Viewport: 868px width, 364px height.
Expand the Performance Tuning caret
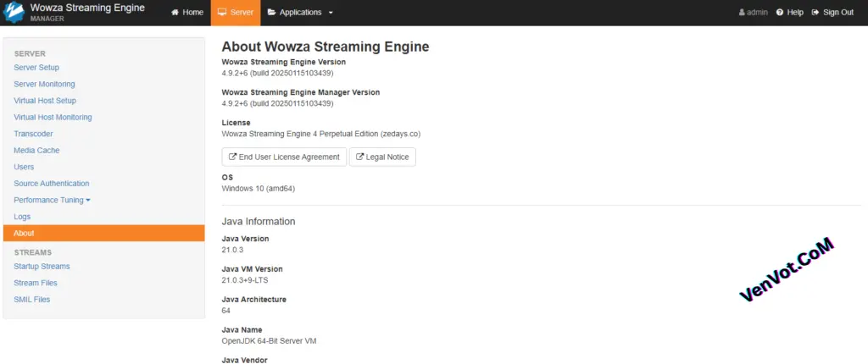[88, 201]
